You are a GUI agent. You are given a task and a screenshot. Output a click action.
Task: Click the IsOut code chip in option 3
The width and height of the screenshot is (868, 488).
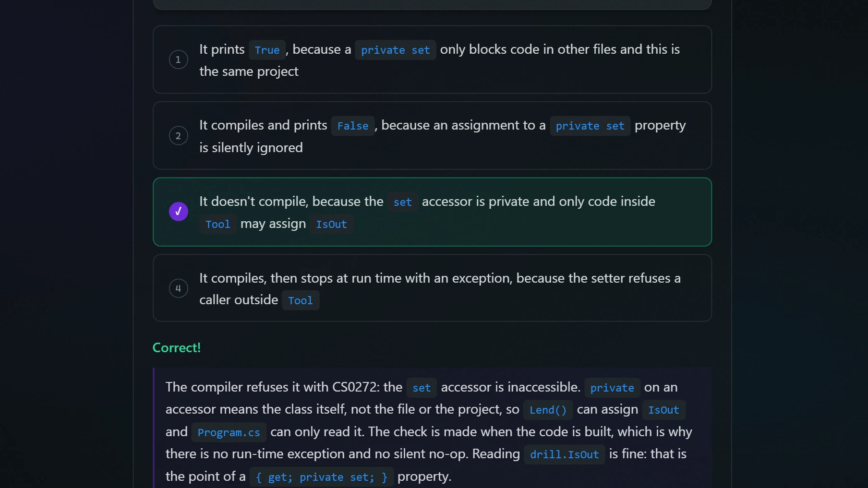pos(331,224)
